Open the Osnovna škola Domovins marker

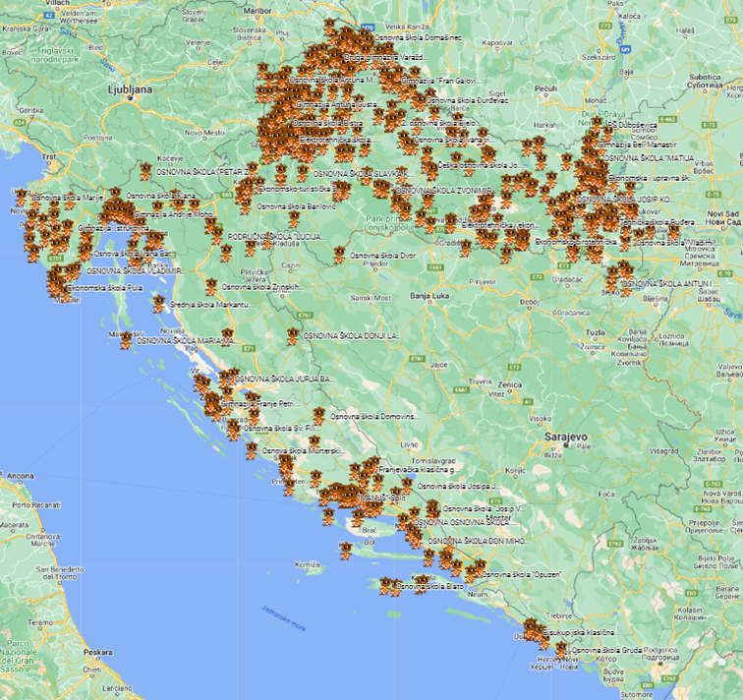[x=319, y=416]
